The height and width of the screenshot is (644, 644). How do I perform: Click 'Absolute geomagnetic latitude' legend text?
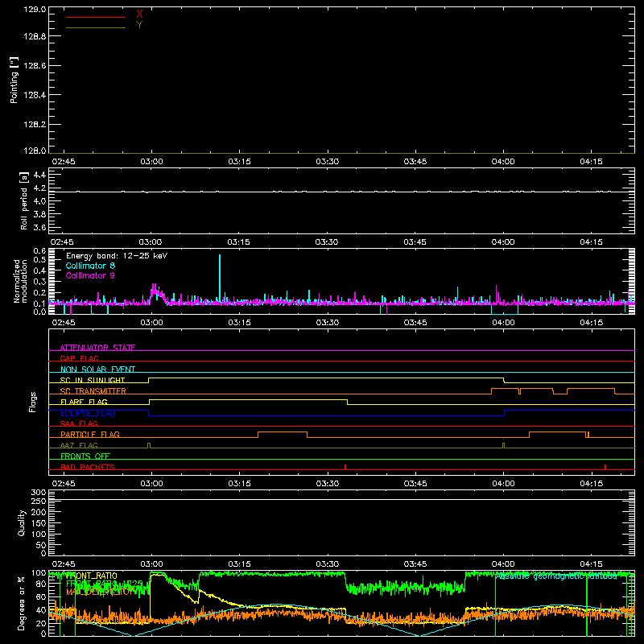click(556, 576)
